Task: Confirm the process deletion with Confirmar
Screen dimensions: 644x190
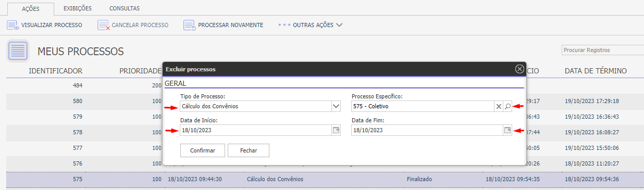Action: [x=203, y=150]
